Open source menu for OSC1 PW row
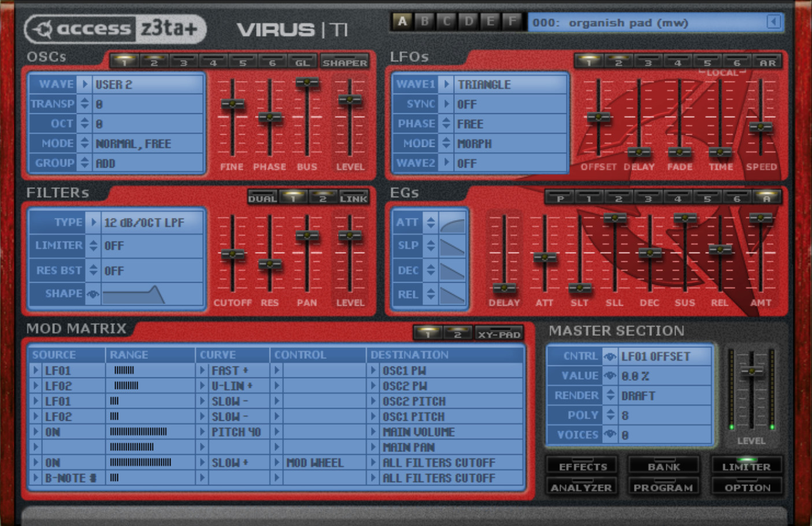The image size is (812, 526). (x=36, y=371)
